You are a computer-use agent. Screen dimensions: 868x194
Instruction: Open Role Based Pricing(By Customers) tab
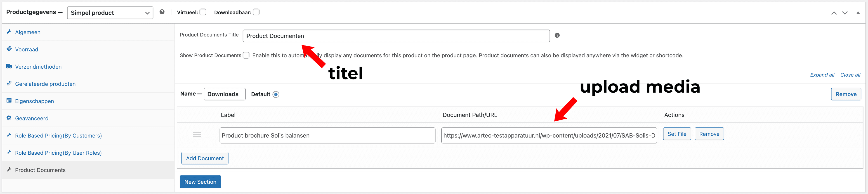tap(88, 136)
